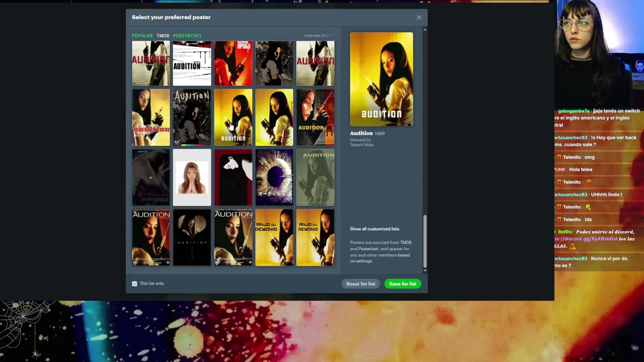The height and width of the screenshot is (362, 644).
Task: Click the crown badge beside Telenito 'omg'
Action: (x=558, y=157)
